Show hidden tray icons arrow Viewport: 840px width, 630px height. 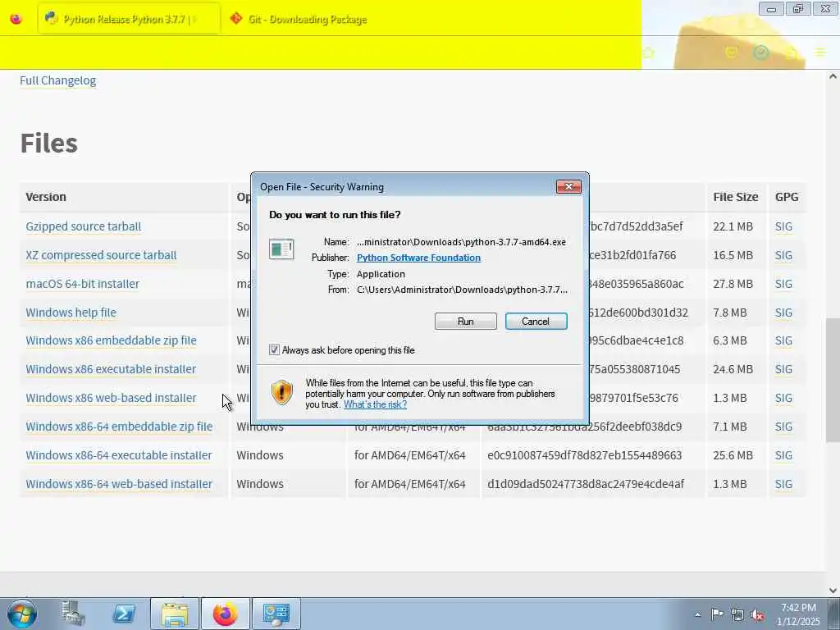tap(697, 614)
